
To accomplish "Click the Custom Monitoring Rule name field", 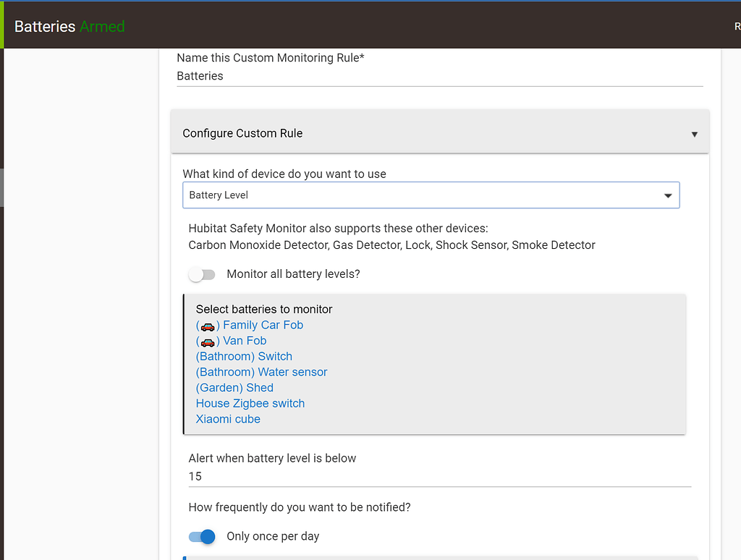I will [439, 75].
